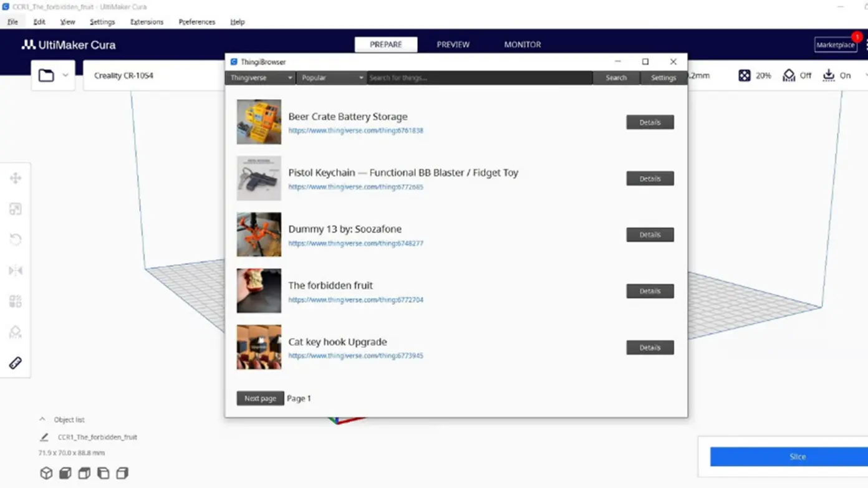Click The forbidden fruit thumbnail image
Image resolution: width=868 pixels, height=488 pixels.
pos(259,291)
